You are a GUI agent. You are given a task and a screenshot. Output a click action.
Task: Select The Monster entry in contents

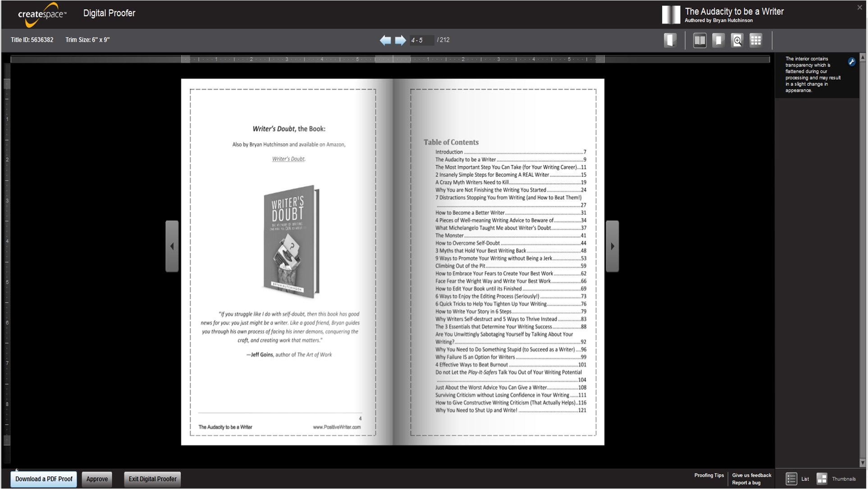tap(511, 235)
